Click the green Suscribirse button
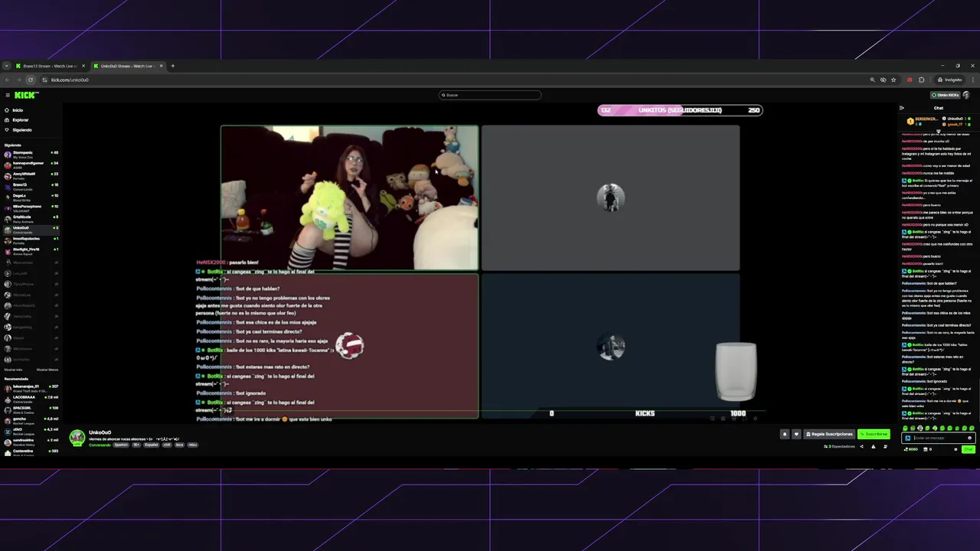The width and height of the screenshot is (980, 551). click(x=874, y=434)
